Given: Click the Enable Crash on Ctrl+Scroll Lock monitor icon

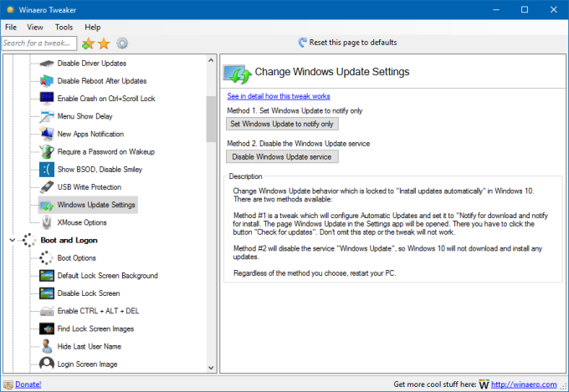Looking at the screenshot, I should tap(47, 99).
